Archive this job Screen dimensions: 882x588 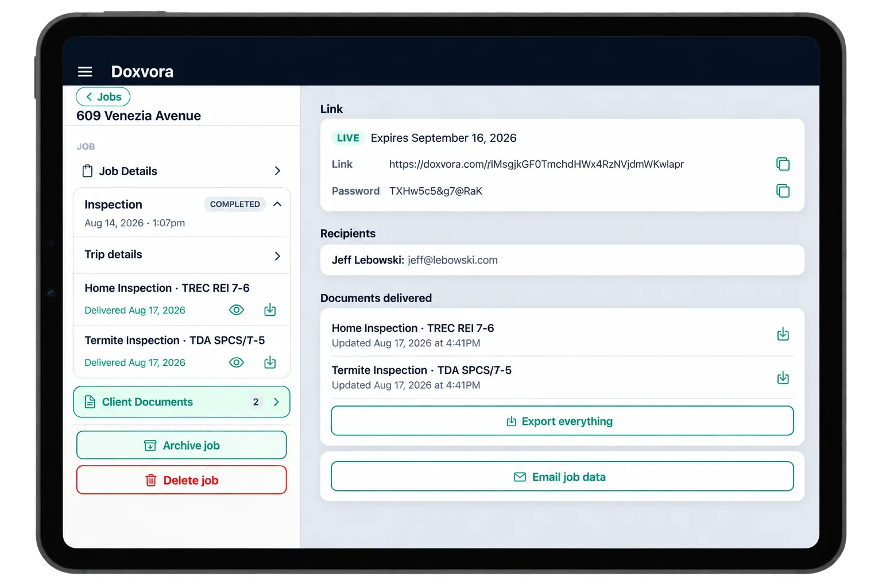pos(181,445)
